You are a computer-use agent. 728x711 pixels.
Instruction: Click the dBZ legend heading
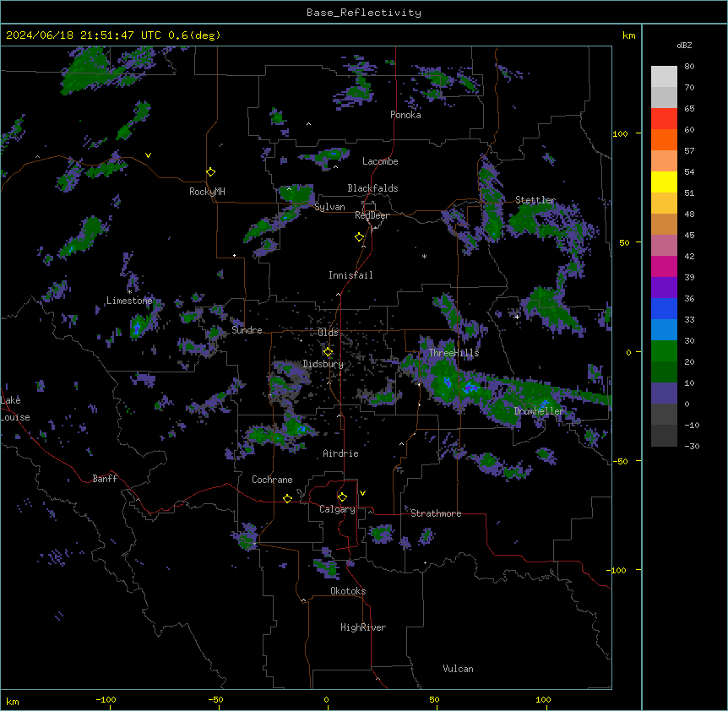pyautogui.click(x=684, y=46)
